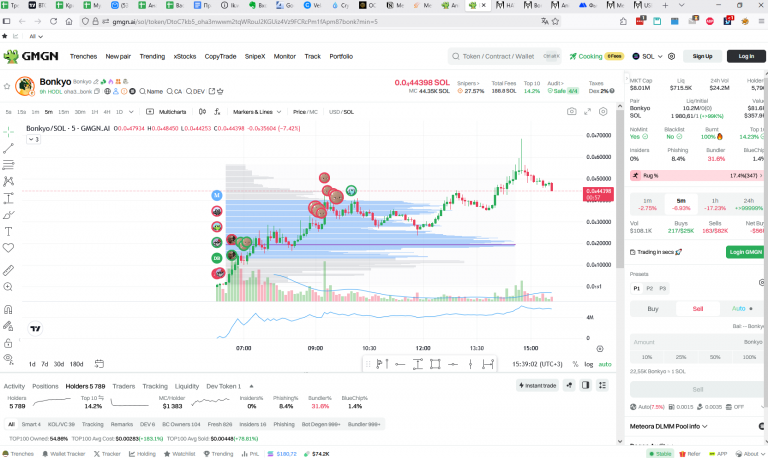768x458 pixels.
Task: Open the All bookmarks dropdown
Action: pos(36,36)
